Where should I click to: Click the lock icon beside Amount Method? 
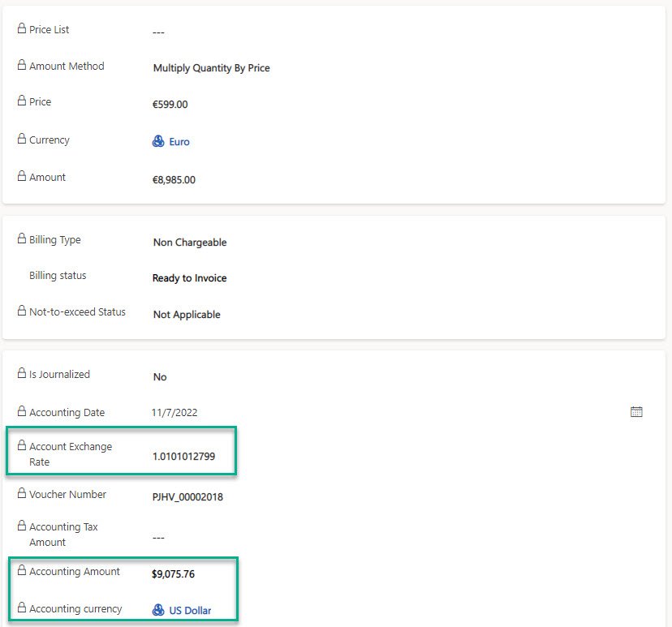(x=22, y=66)
